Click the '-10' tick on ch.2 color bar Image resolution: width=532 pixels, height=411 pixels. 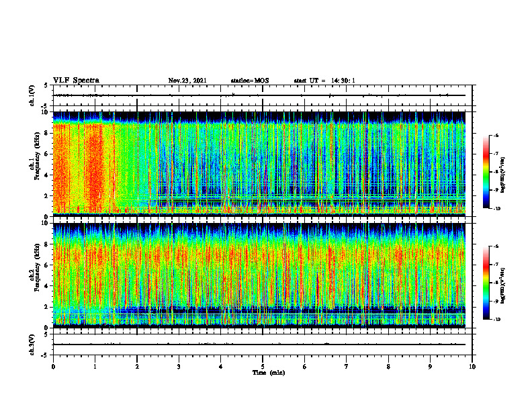(496, 320)
